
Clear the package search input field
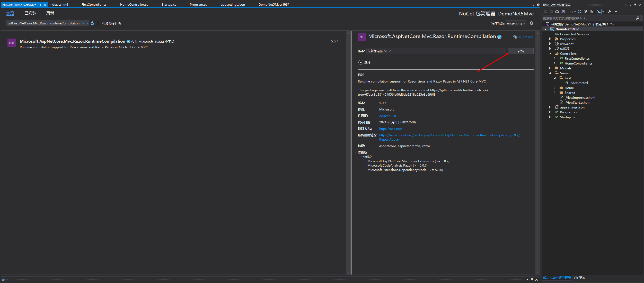click(x=83, y=23)
